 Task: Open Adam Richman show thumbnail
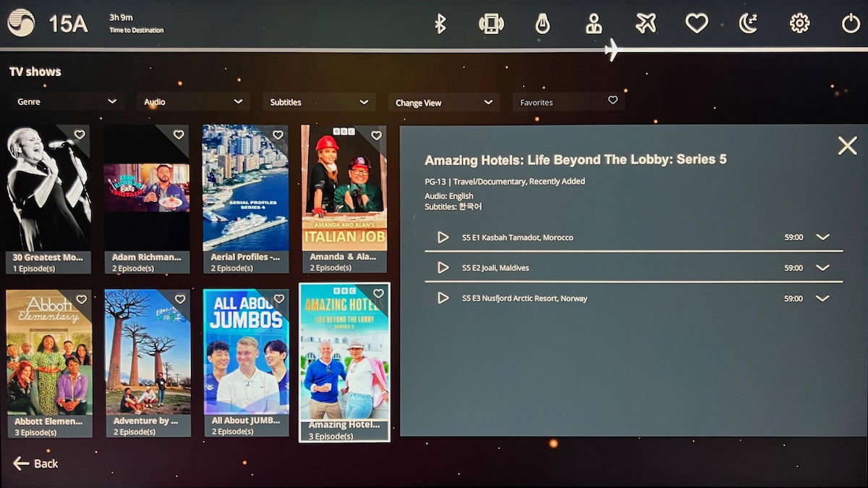(147, 188)
